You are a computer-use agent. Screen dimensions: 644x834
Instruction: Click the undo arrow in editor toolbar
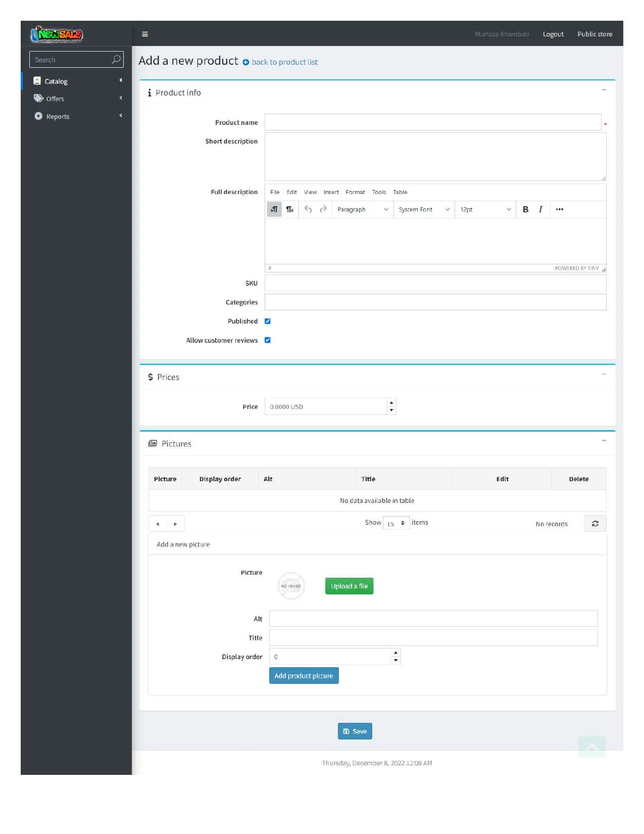pos(308,209)
